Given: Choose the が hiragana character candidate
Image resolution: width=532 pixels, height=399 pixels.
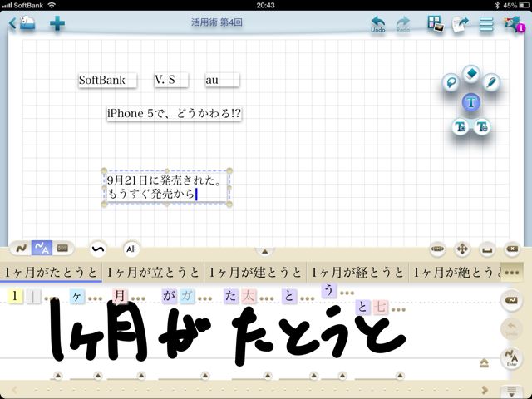Looking at the screenshot, I should [169, 296].
